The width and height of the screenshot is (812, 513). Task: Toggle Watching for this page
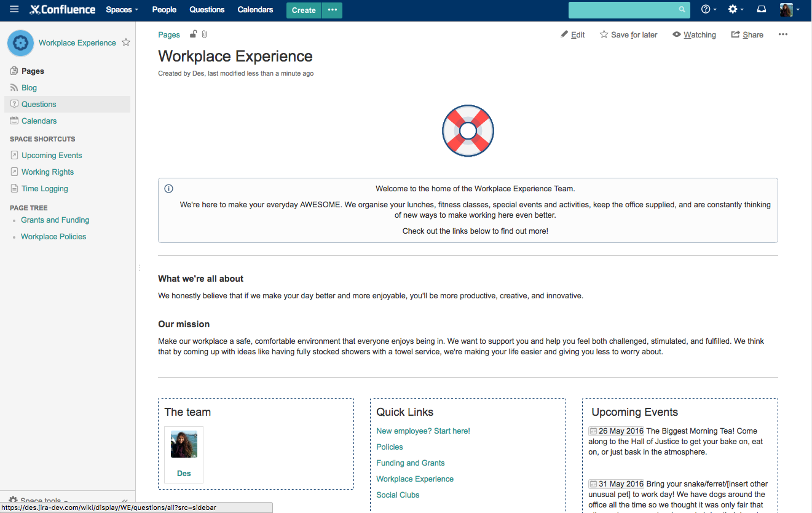(x=694, y=35)
